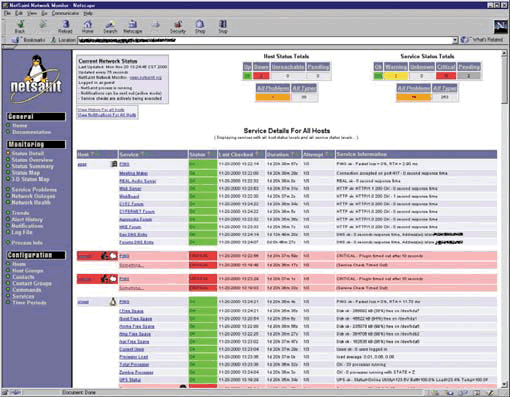
Task: Click the What's Related button
Action: (482, 40)
